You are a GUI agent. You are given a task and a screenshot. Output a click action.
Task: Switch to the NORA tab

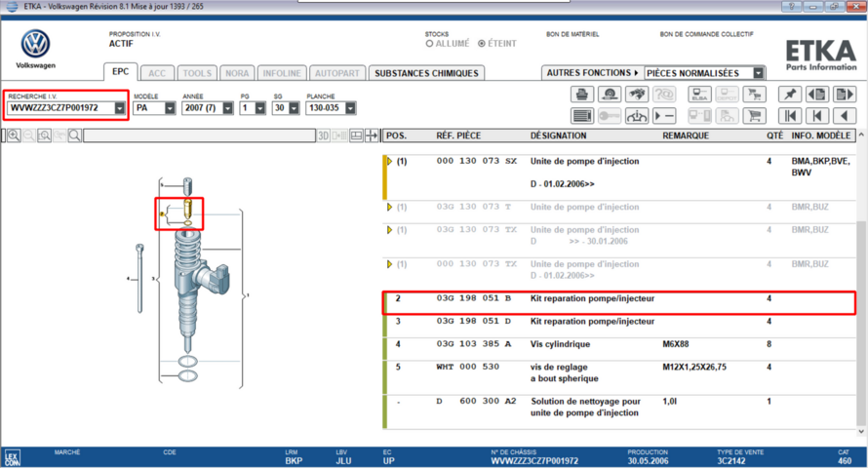click(x=237, y=73)
